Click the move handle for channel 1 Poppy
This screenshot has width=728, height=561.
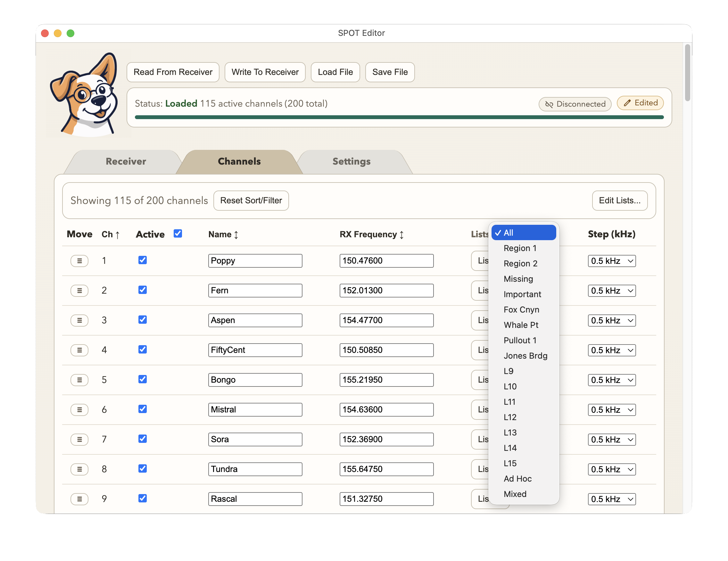point(79,261)
